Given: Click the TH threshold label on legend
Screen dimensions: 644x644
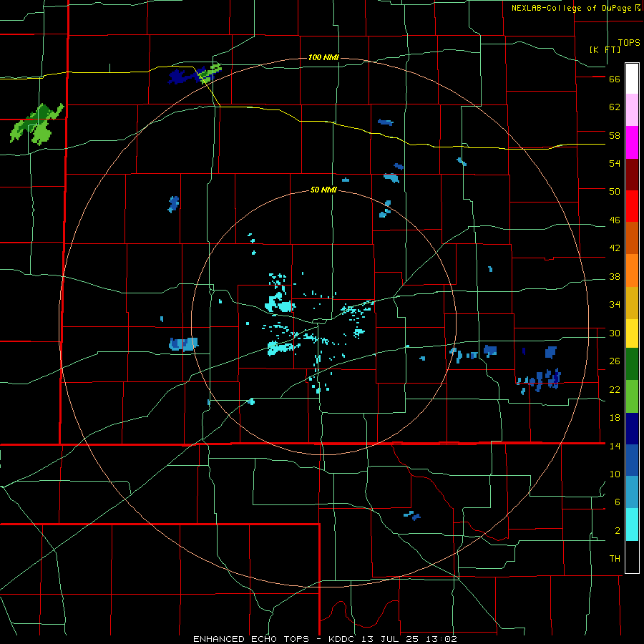Looking at the screenshot, I should 615,559.
